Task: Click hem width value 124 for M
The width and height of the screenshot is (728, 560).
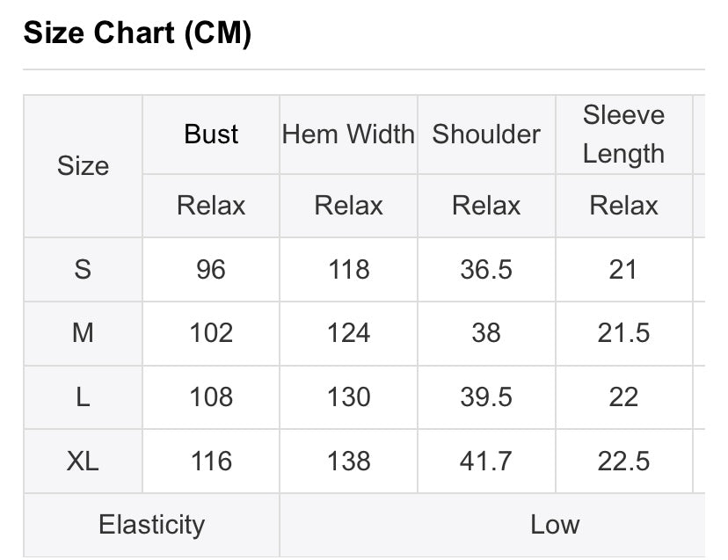Action: click(348, 333)
